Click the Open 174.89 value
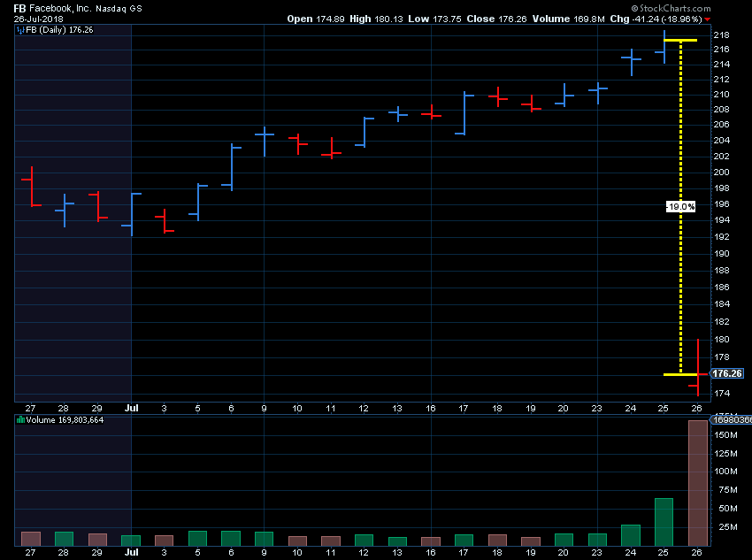Screen dimensions: 752x560 pyautogui.click(x=316, y=19)
